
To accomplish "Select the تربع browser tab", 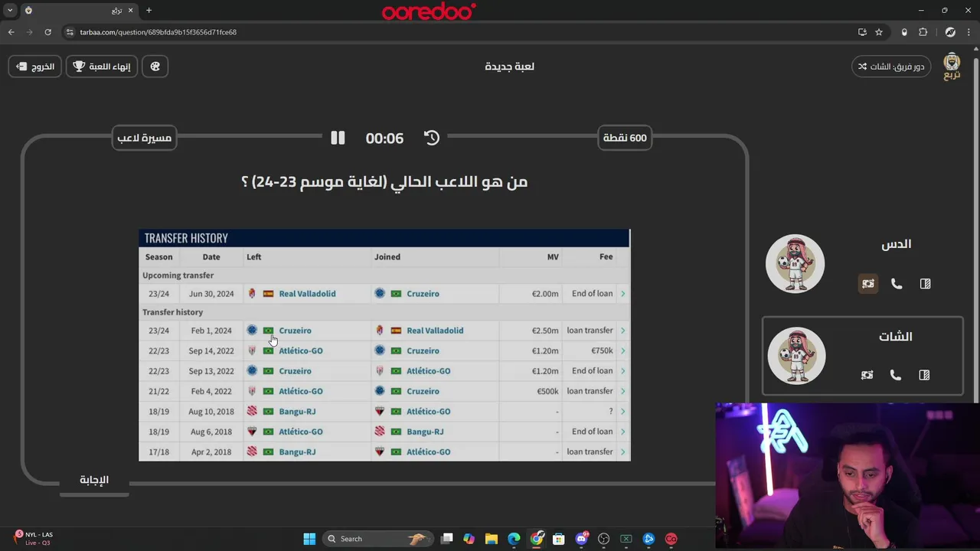I will click(79, 11).
